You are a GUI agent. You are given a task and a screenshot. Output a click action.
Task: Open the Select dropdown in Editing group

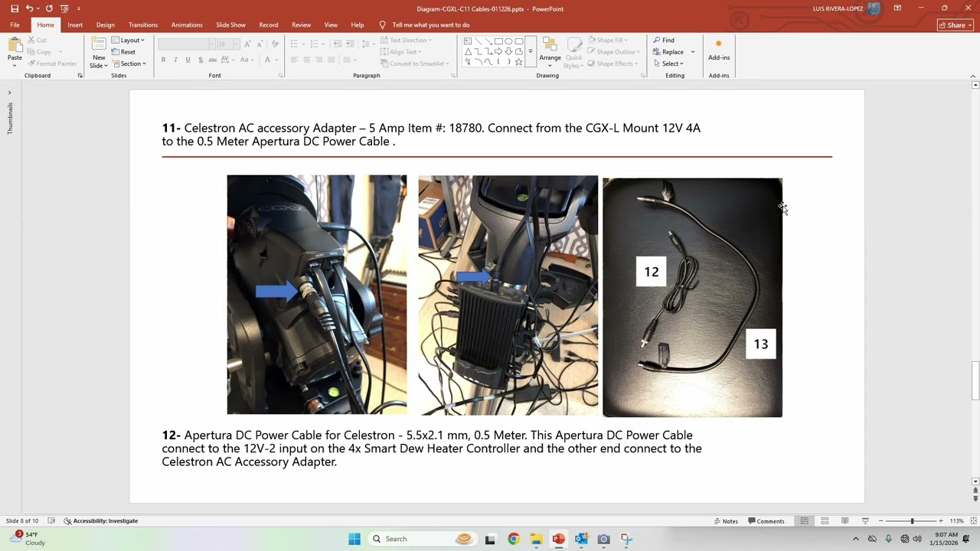pos(668,64)
